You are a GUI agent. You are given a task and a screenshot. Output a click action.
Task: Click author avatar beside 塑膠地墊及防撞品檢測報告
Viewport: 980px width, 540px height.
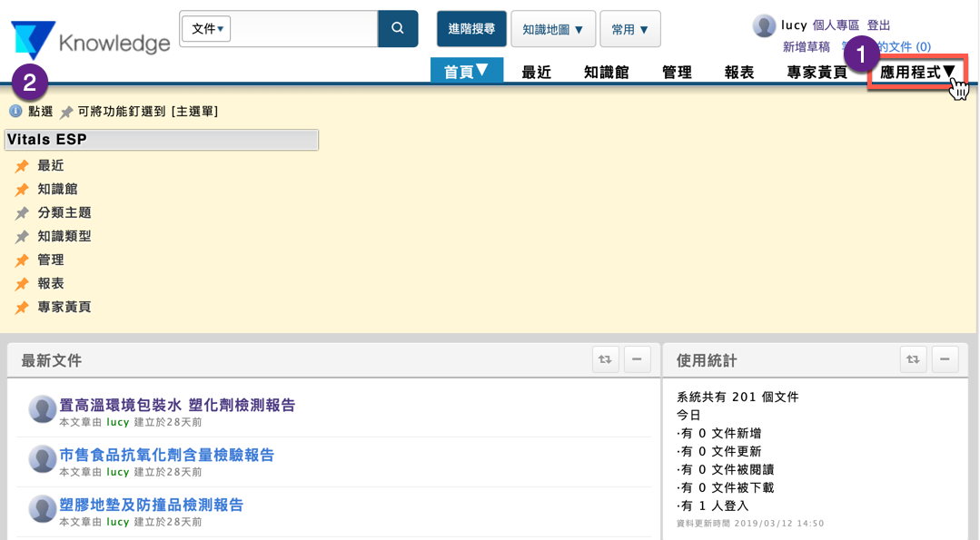43,509
